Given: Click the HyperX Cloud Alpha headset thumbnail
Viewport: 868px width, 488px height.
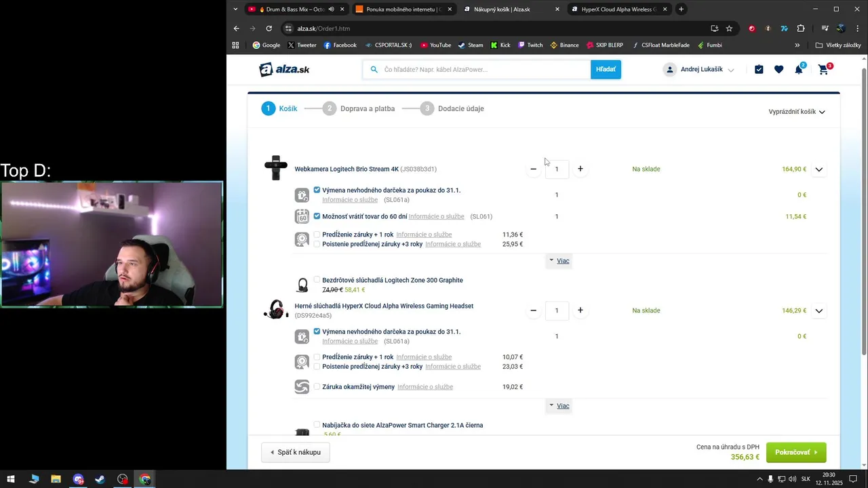Looking at the screenshot, I should 276,310.
